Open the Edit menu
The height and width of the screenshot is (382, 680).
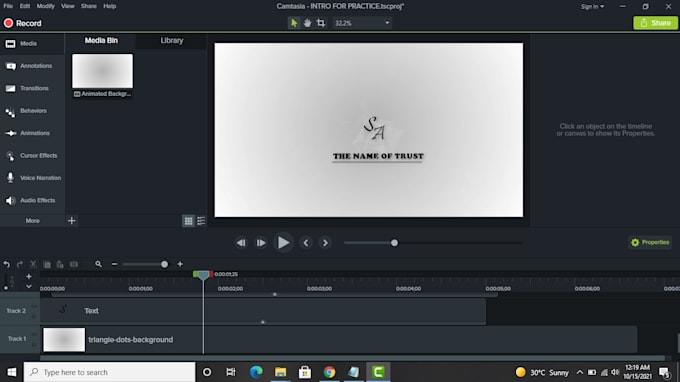pos(25,6)
